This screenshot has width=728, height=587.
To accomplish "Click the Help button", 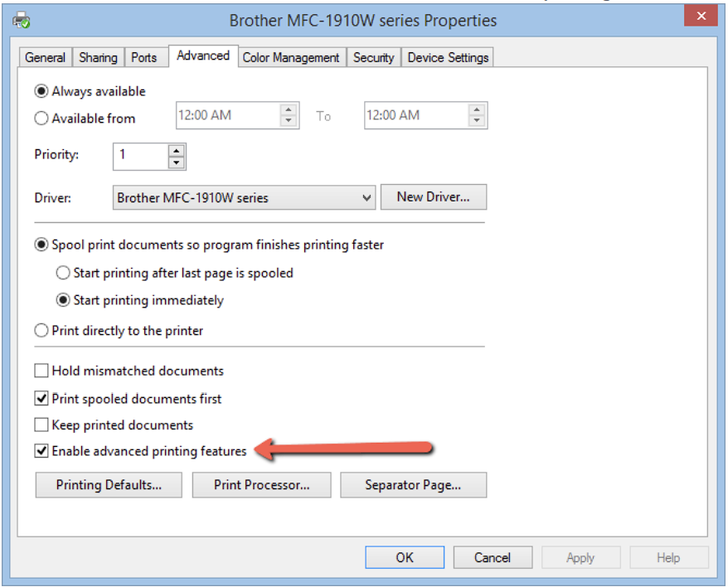I will (669, 557).
